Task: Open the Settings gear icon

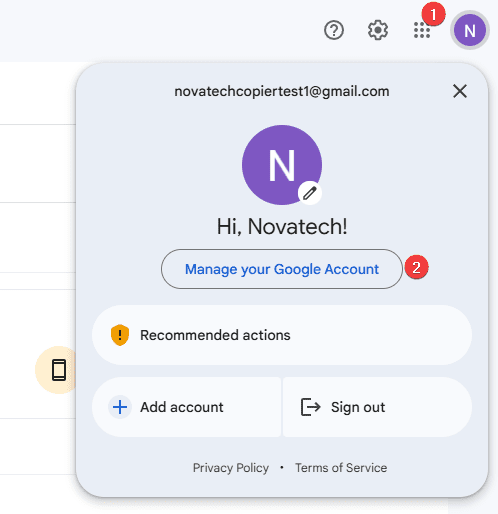Action: (x=378, y=30)
